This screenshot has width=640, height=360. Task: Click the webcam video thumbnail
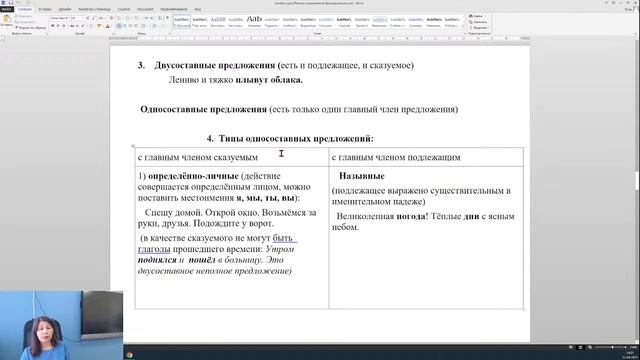tap(61, 325)
